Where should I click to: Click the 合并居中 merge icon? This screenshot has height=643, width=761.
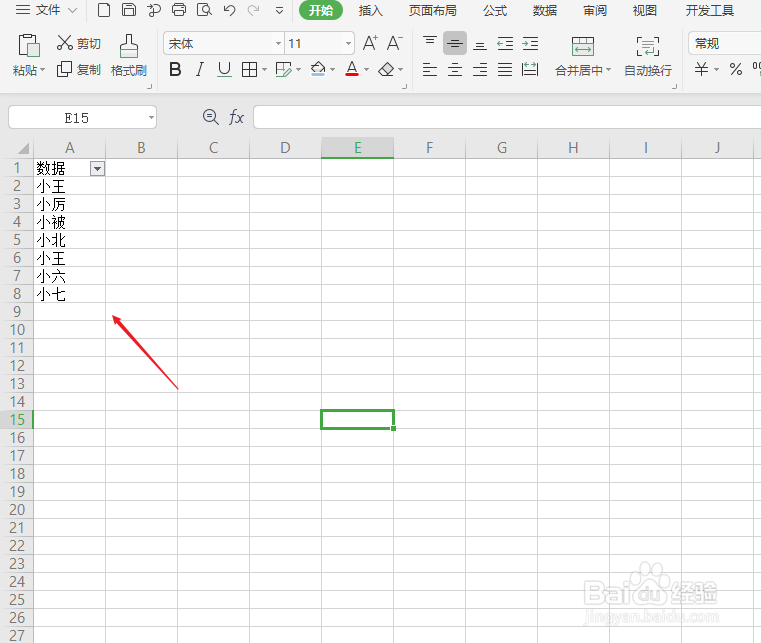coord(582,46)
